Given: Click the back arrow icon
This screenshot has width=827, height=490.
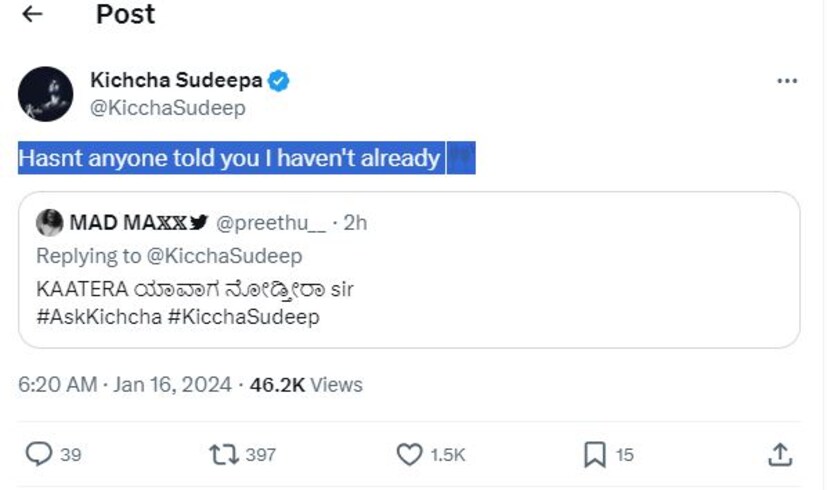Looking at the screenshot, I should pos(32,15).
